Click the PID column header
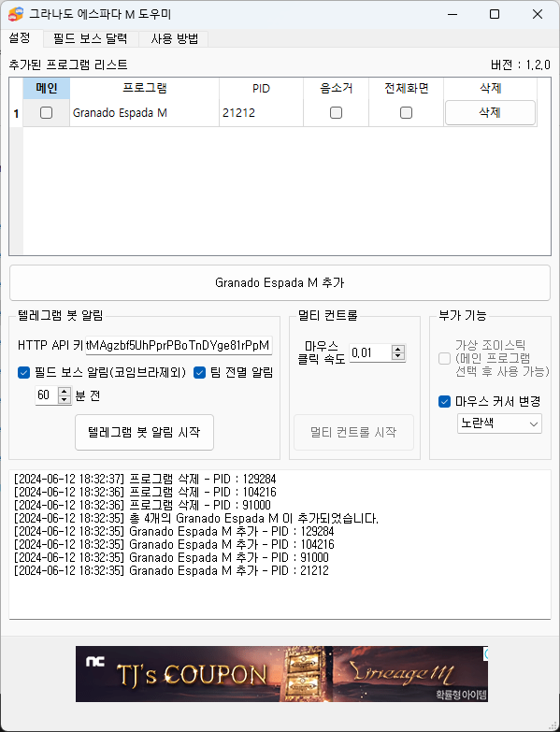The width and height of the screenshot is (560, 732). (x=261, y=88)
